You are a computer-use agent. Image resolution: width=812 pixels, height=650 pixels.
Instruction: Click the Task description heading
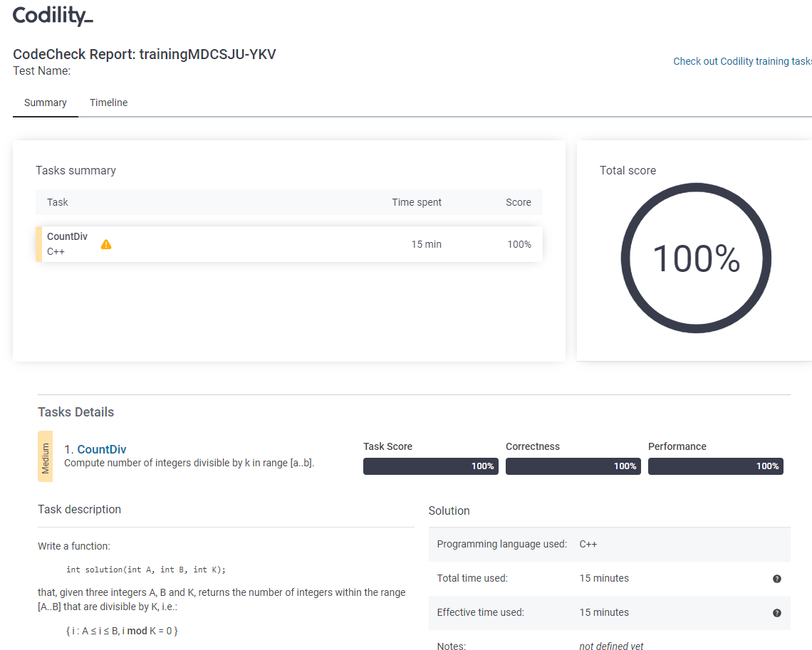pos(79,509)
